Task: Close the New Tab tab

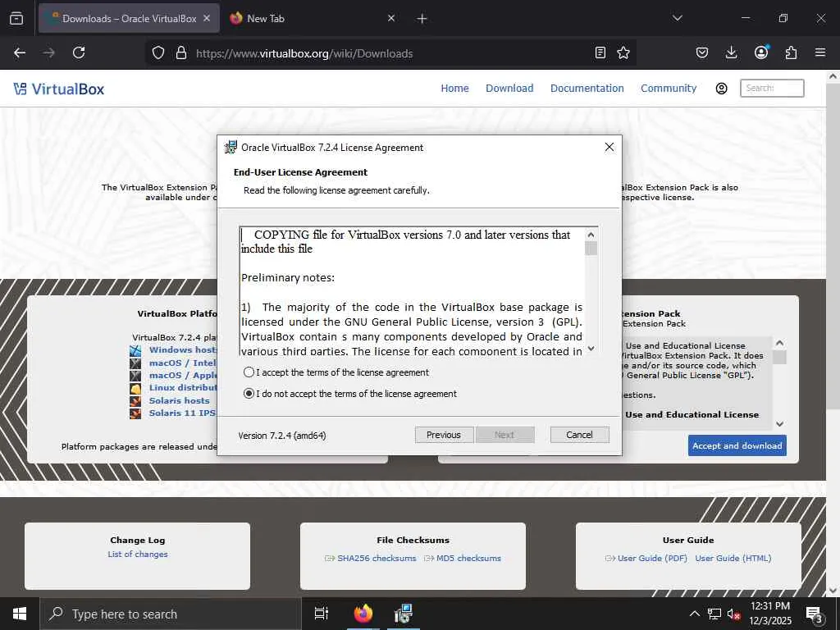Action: click(x=391, y=19)
